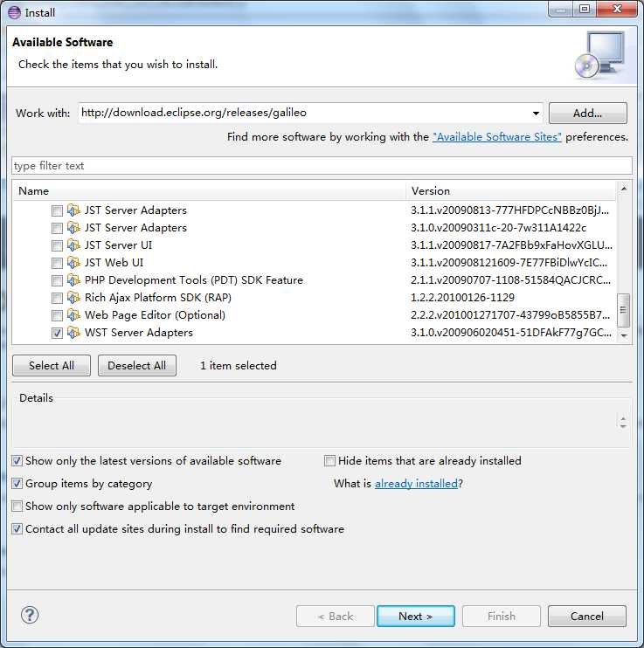644x648 pixels.
Task: Disable Show only the latest versions option
Action: click(17, 461)
